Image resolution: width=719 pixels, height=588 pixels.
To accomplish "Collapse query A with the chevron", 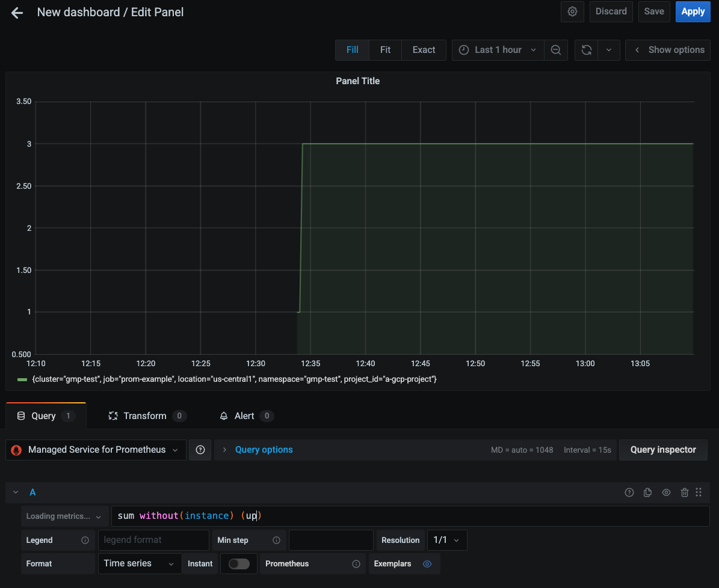I will [x=15, y=492].
